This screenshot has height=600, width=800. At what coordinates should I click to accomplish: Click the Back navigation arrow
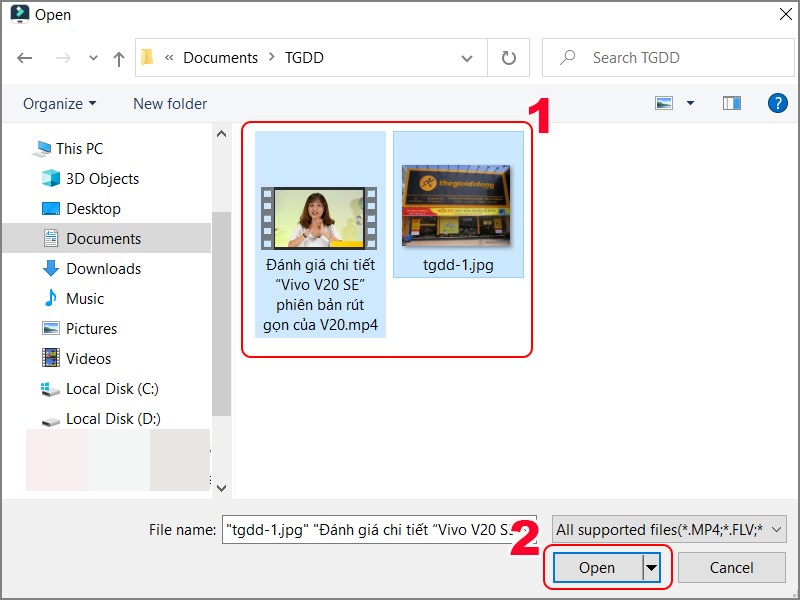[24, 57]
